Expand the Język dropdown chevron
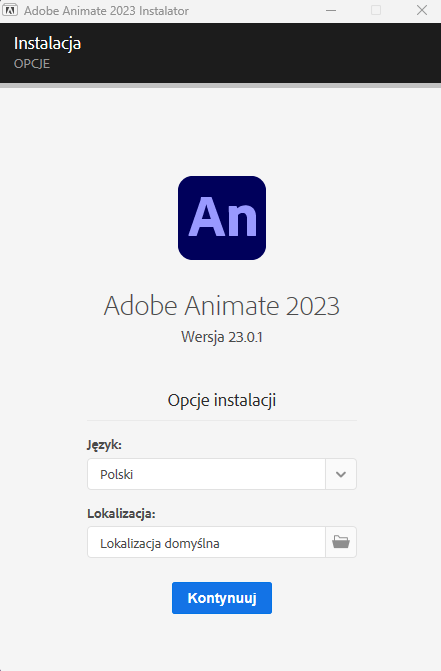441x671 pixels. click(x=341, y=474)
